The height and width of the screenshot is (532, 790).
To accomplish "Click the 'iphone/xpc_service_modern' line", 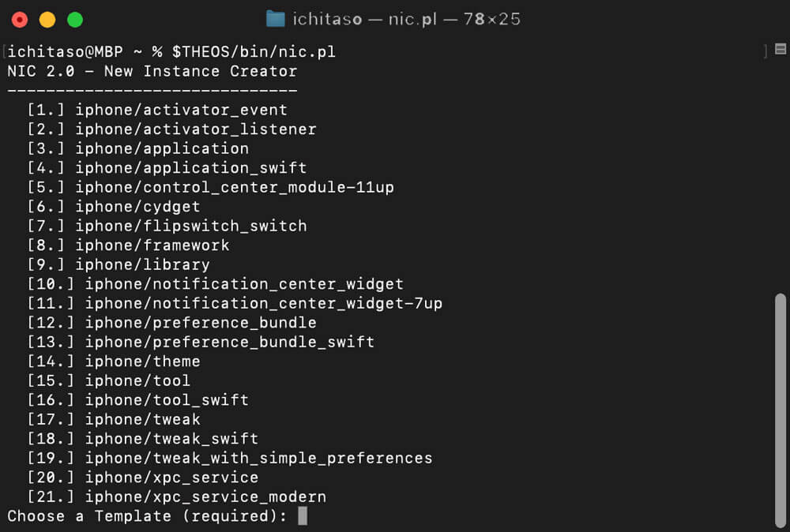I will [205, 496].
